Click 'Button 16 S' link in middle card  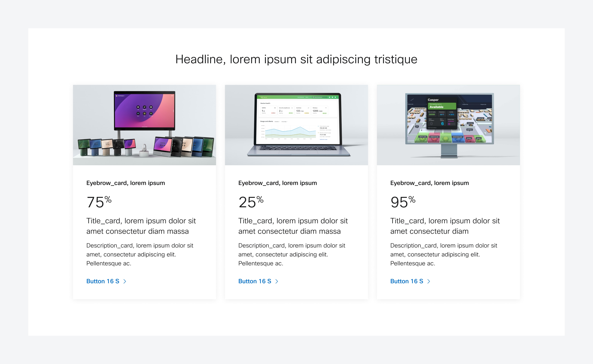[x=255, y=281]
